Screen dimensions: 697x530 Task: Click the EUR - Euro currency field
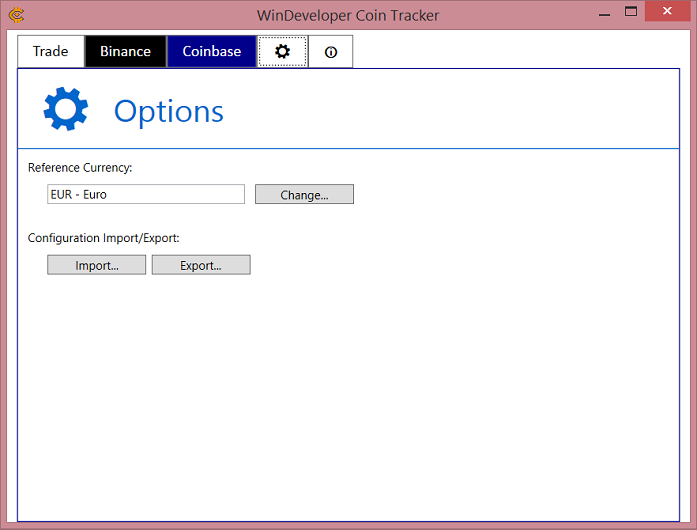[x=146, y=194]
